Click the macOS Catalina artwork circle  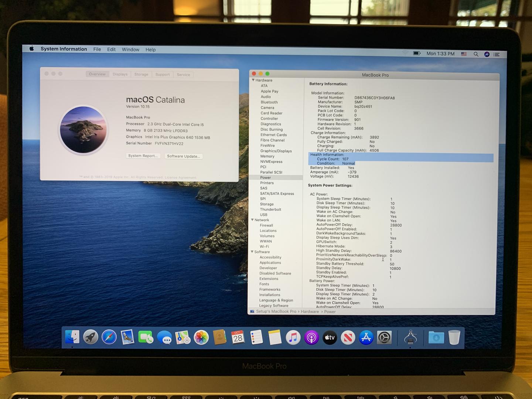point(83,130)
